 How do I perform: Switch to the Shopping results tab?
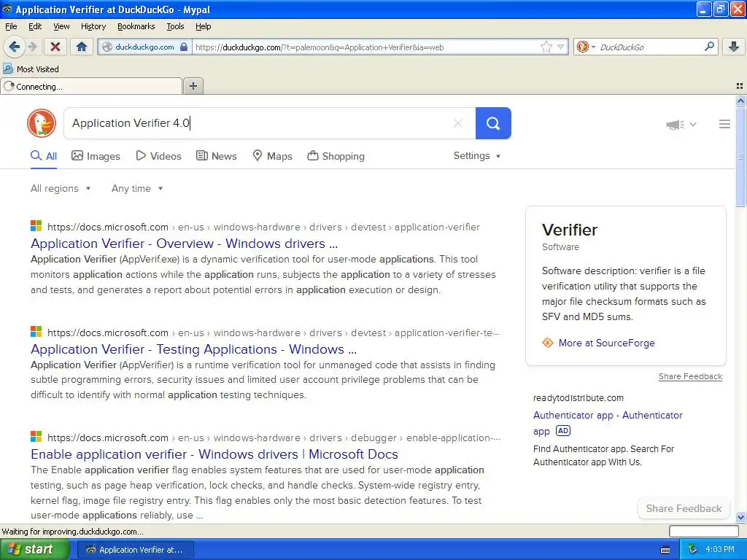(x=336, y=156)
